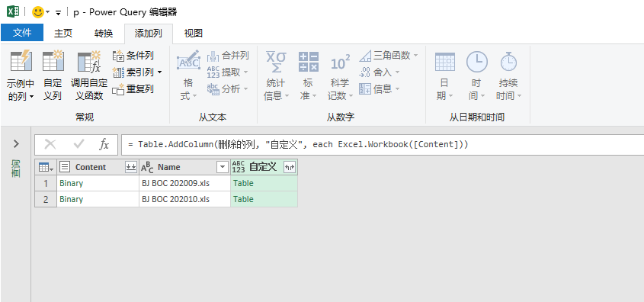Open Trigonometry (三角函数) menu

(389, 56)
